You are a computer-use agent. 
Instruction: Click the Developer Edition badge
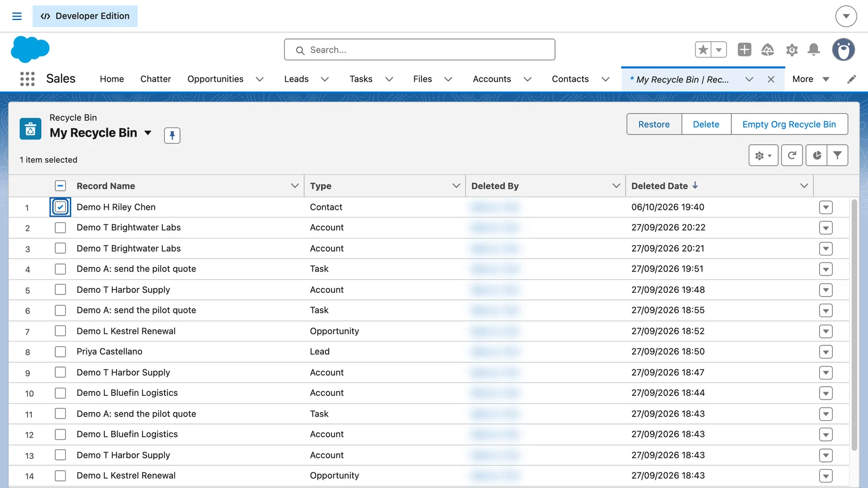(85, 16)
